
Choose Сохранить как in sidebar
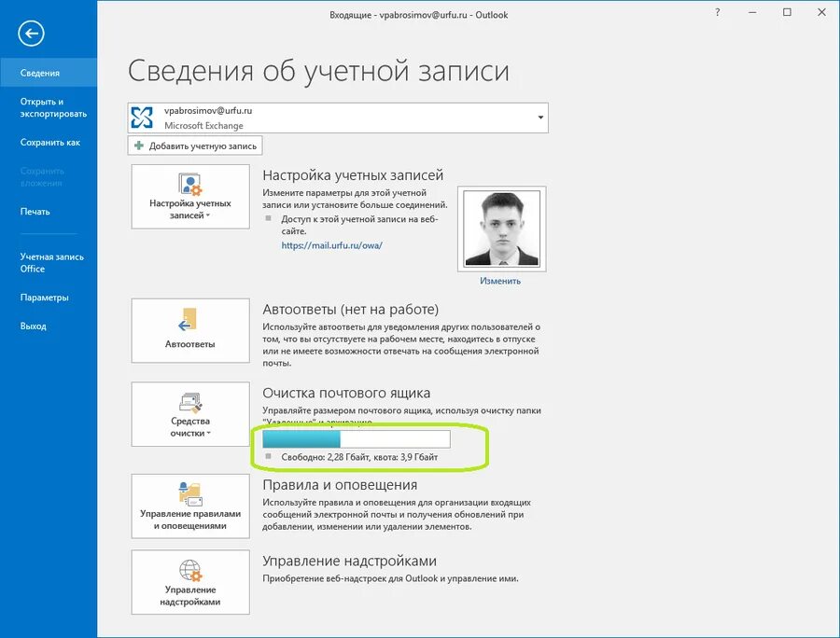(x=49, y=143)
